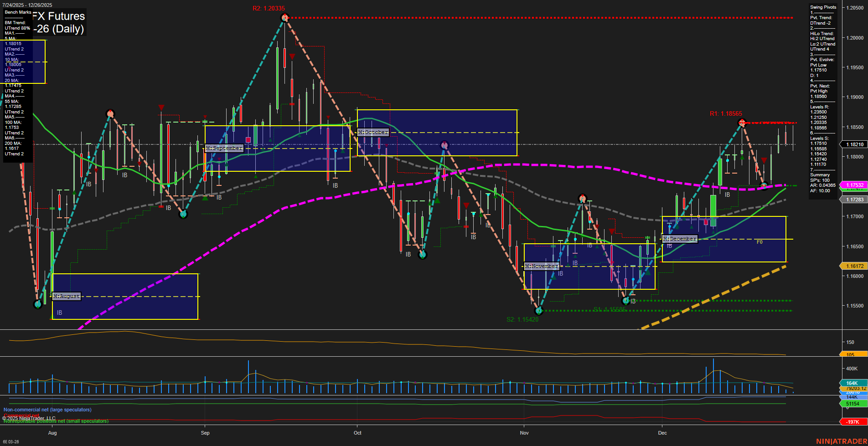The image size is (868, 446).
Task: Click the magenta pivot dot at the October swing high
Action: tap(444, 145)
